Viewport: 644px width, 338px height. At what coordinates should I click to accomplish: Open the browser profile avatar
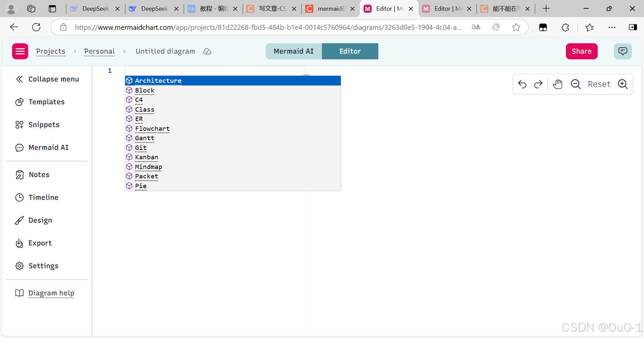point(11,9)
